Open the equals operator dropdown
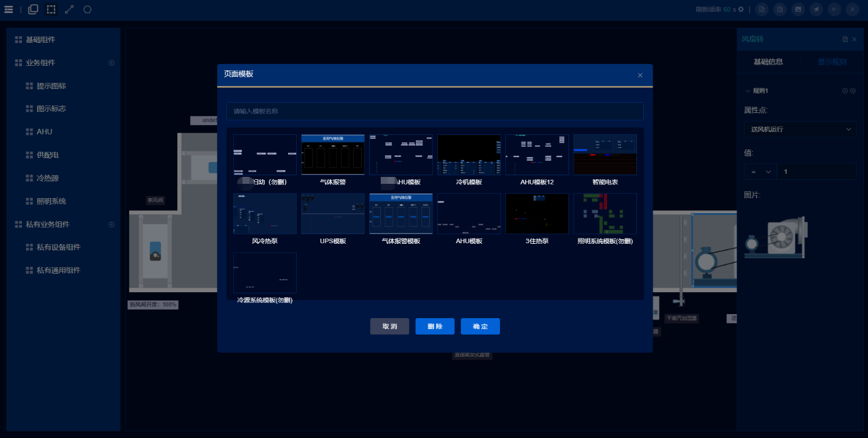Image resolution: width=868 pixels, height=438 pixels. coord(760,172)
